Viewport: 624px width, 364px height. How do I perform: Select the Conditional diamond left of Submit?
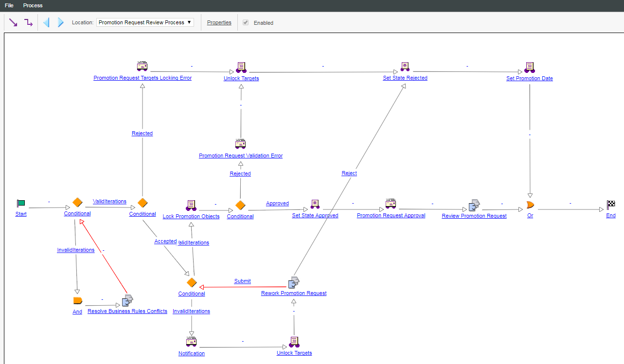click(192, 282)
